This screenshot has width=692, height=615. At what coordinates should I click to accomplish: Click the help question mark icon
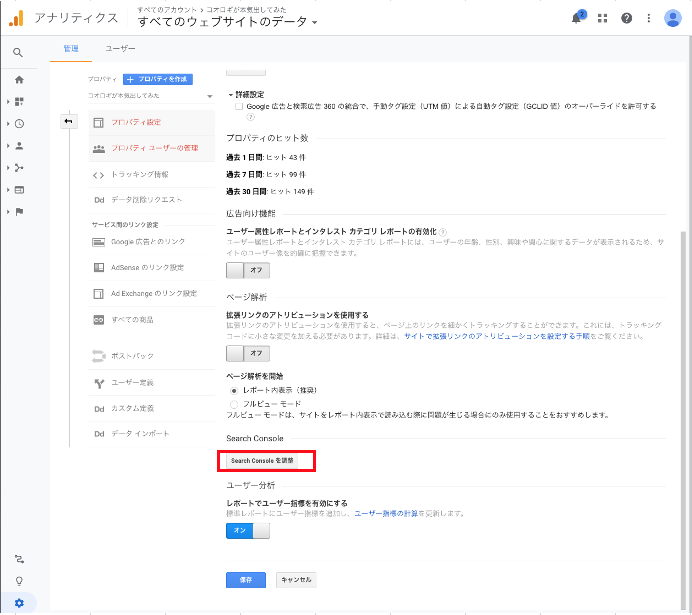pos(626,18)
